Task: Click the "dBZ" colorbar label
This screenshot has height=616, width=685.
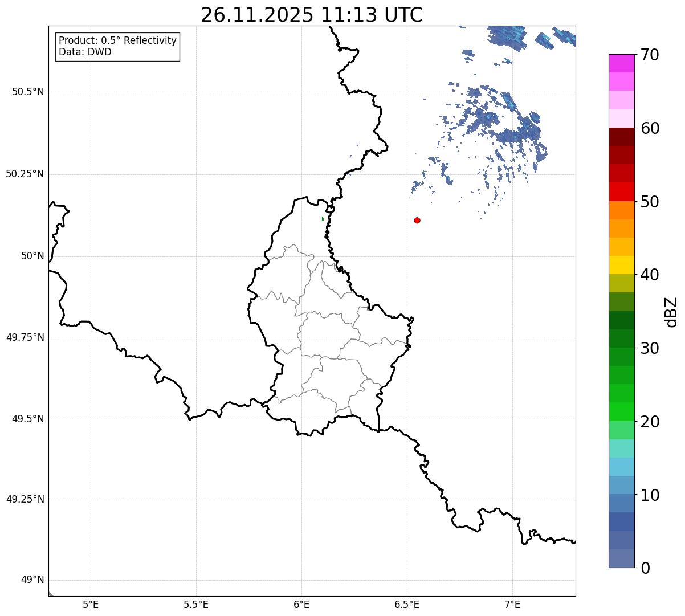Action: (x=671, y=312)
